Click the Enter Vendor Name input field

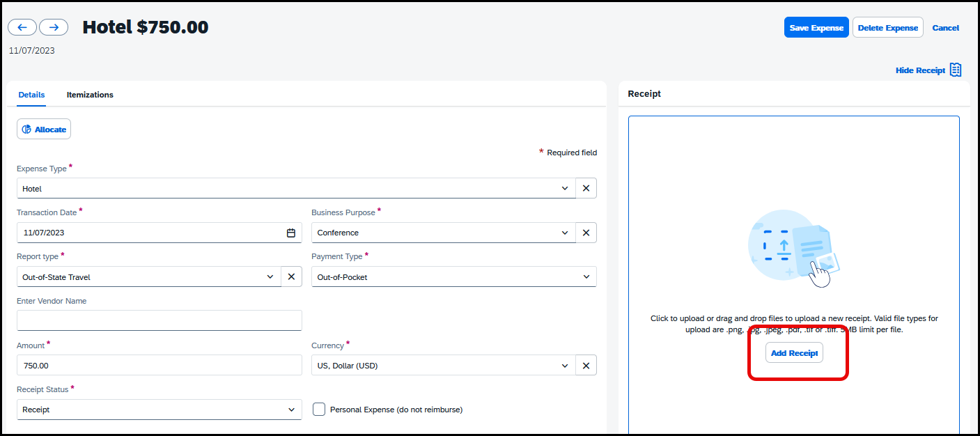[x=159, y=320]
